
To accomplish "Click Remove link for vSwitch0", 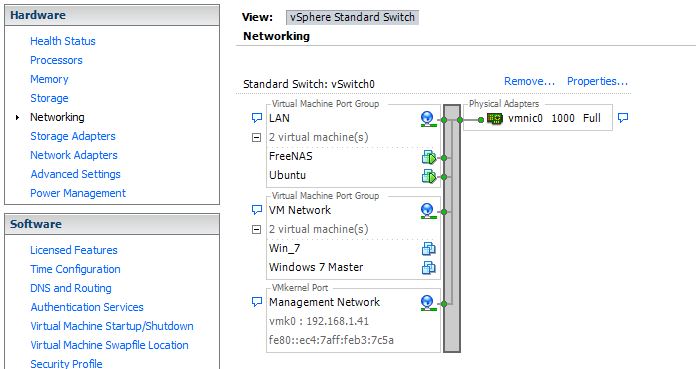I will click(530, 81).
